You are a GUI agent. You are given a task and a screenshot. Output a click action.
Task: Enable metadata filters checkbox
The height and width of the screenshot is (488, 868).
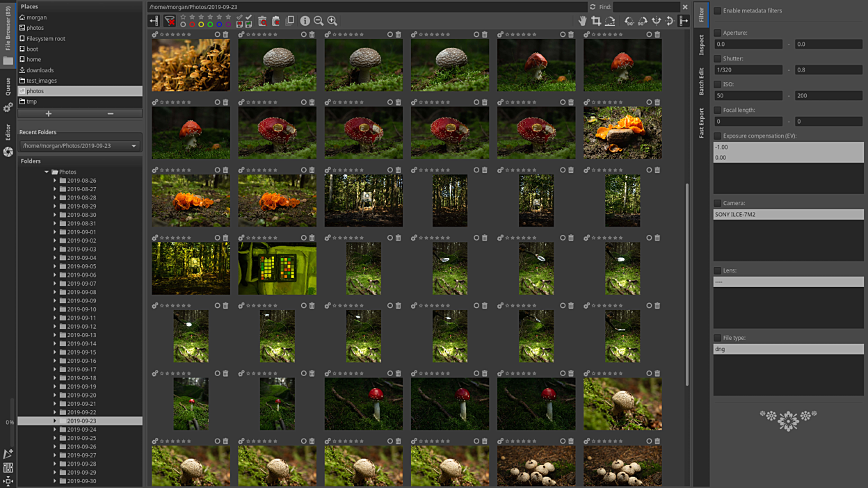(x=717, y=11)
